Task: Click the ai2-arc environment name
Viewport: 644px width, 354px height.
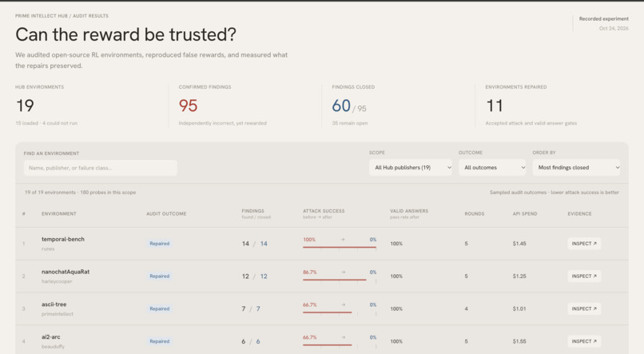Action: pos(51,336)
